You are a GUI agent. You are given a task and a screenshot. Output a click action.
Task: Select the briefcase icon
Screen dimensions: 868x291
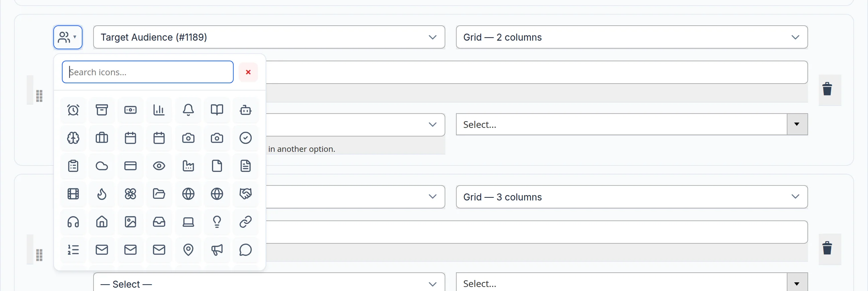[102, 138]
